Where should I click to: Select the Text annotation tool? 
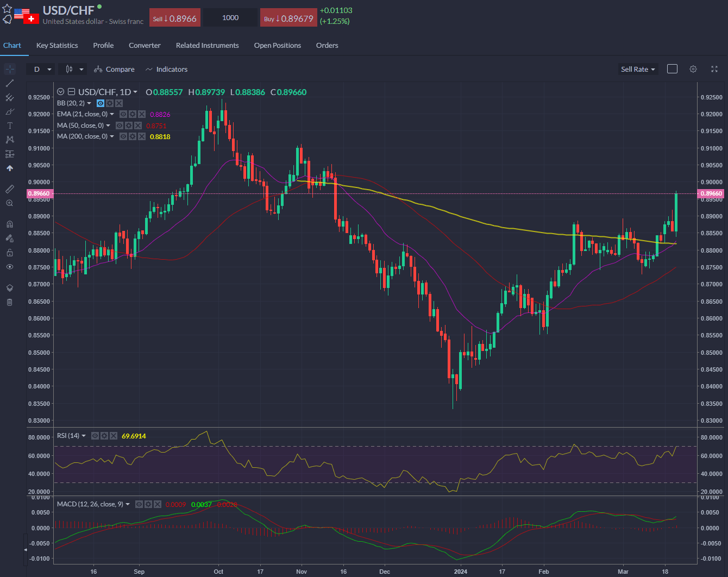(10, 126)
